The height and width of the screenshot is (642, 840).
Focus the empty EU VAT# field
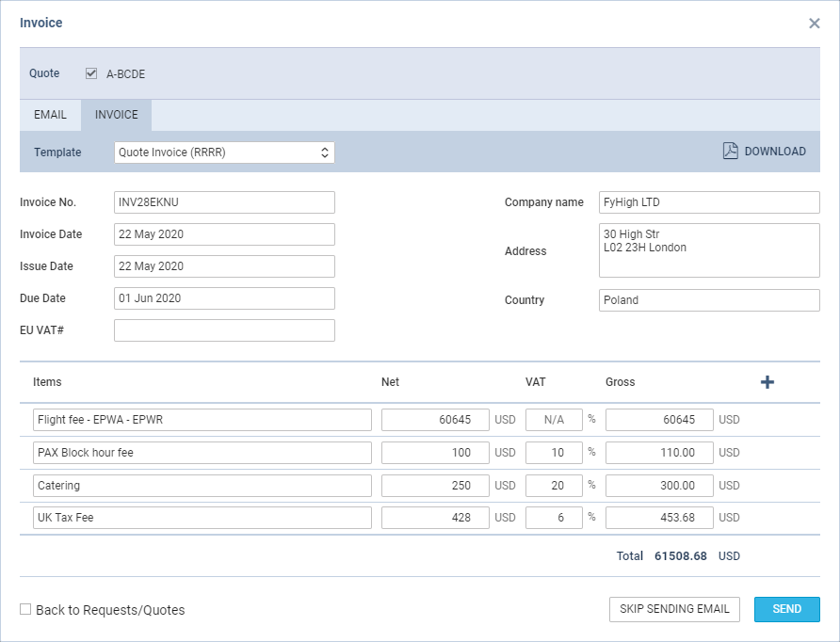224,330
